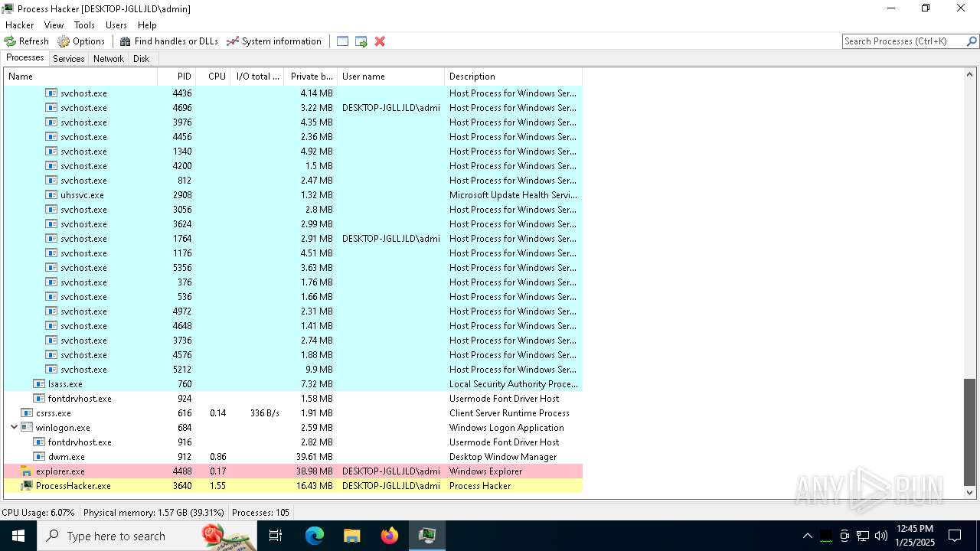980x551 pixels.
Task: Click the vertical scrollbar thumb
Action: [970, 432]
